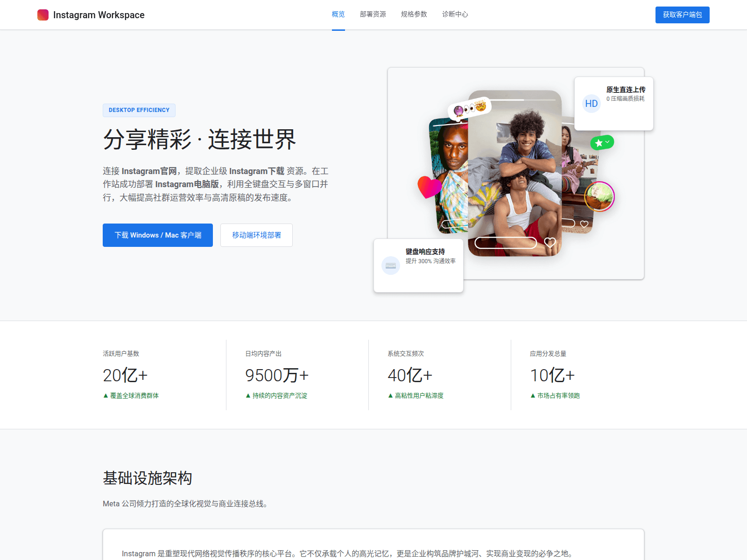This screenshot has height=560, width=747.
Task: Click the 应用分发总量 label
Action: click(x=548, y=354)
